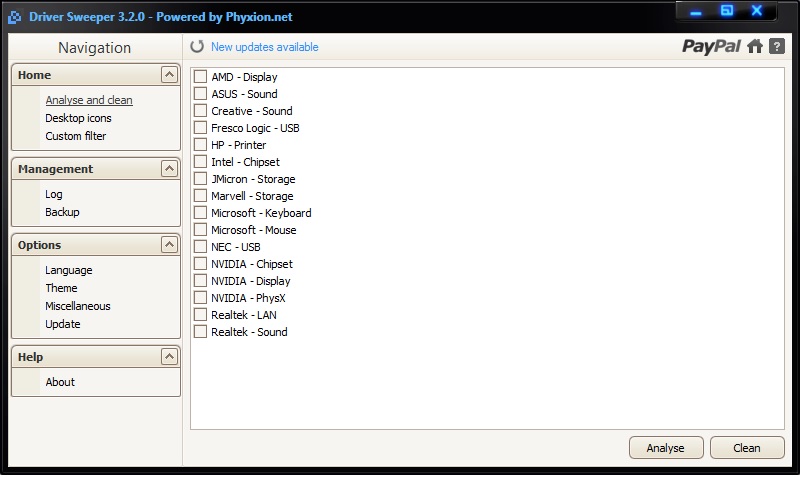801x477 pixels.
Task: Open the Backup page
Action: click(x=62, y=212)
